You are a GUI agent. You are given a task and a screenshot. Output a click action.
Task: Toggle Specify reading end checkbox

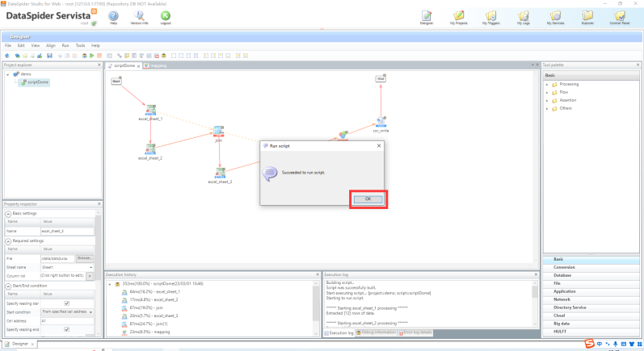(67, 329)
